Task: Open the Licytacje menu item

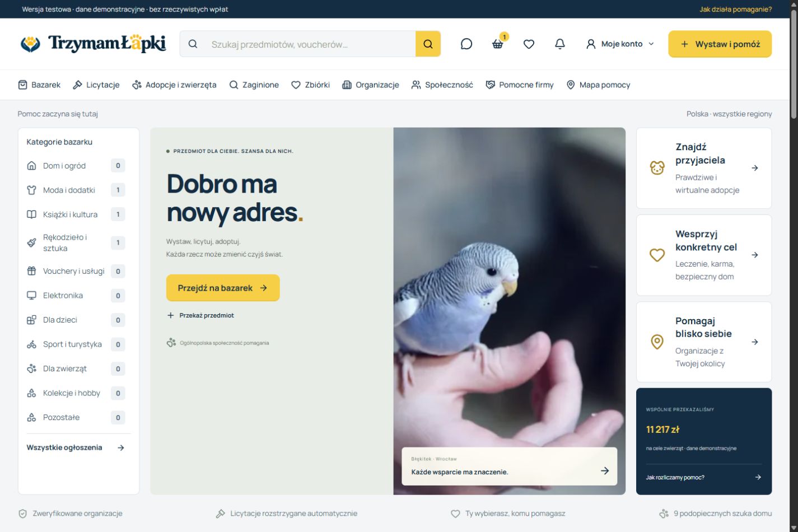Action: click(96, 85)
